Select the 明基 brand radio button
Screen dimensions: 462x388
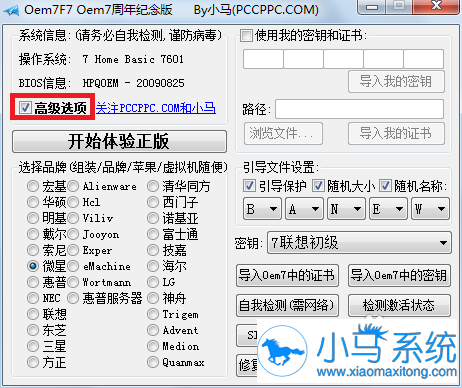(33, 218)
